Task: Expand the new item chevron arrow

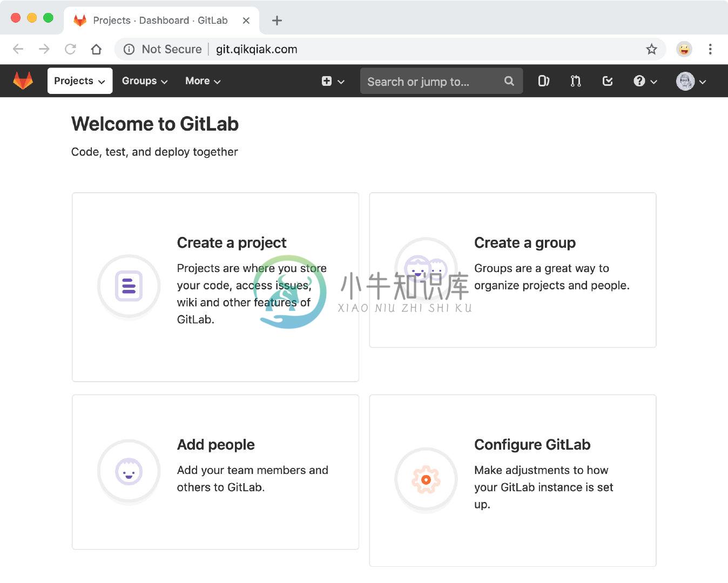Action: point(341,82)
